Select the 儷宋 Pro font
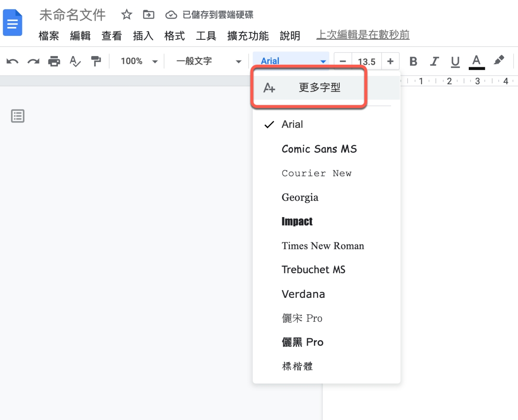 [x=326, y=318]
